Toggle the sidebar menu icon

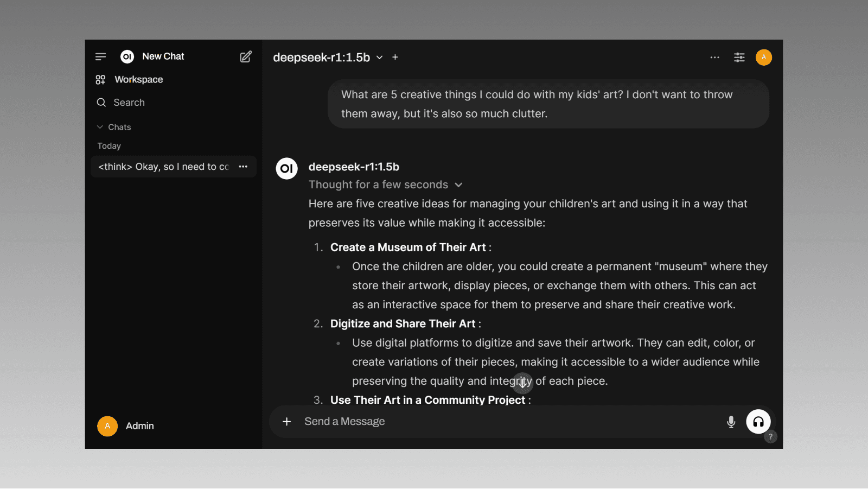coord(100,56)
